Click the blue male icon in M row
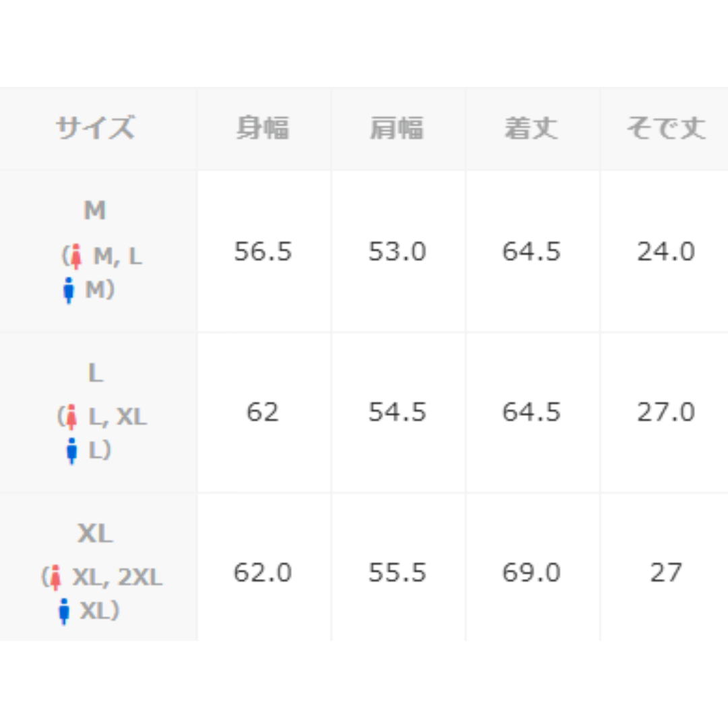The width and height of the screenshot is (728, 728). 69,290
